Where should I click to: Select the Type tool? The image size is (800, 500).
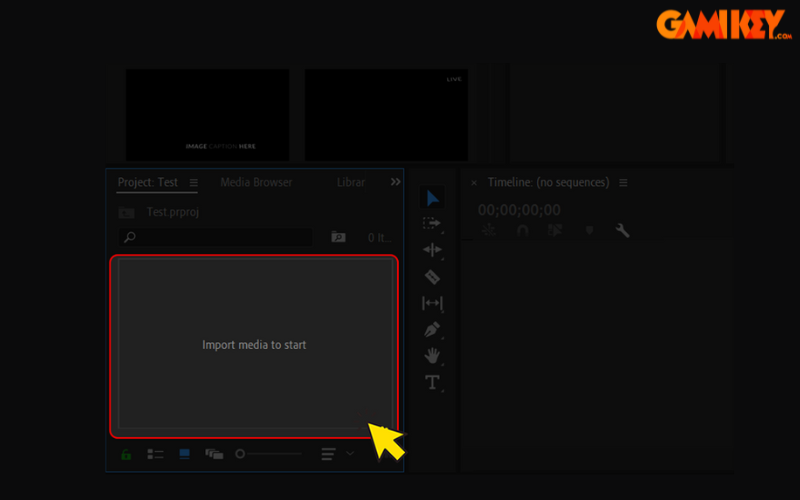point(432,382)
